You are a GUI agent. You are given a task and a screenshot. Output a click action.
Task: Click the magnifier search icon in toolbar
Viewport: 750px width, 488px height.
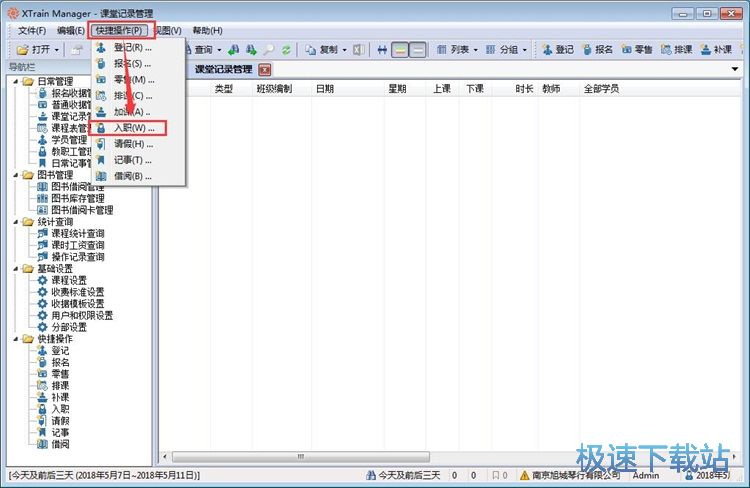point(269,50)
